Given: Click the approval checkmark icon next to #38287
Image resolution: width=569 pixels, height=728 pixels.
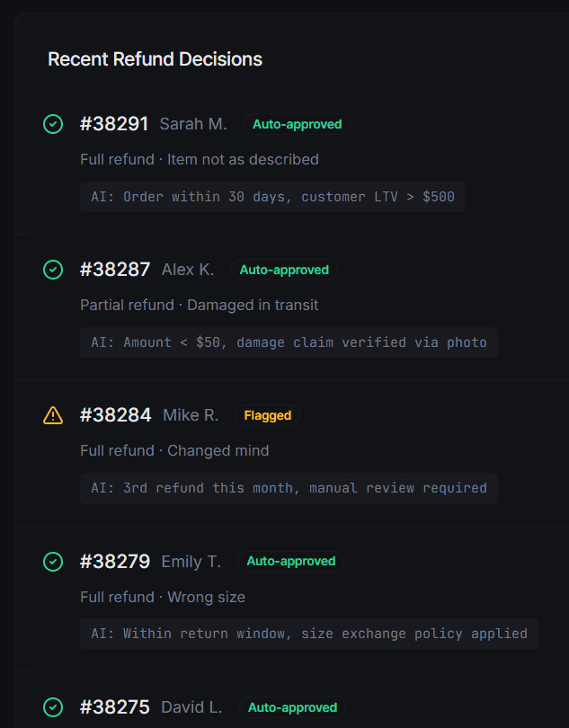Looking at the screenshot, I should pyautogui.click(x=53, y=270).
